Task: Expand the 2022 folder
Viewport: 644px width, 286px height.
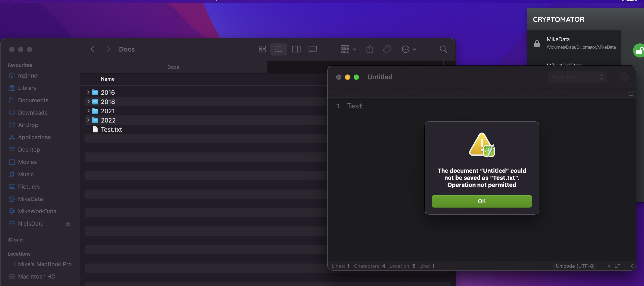Action: click(x=88, y=120)
